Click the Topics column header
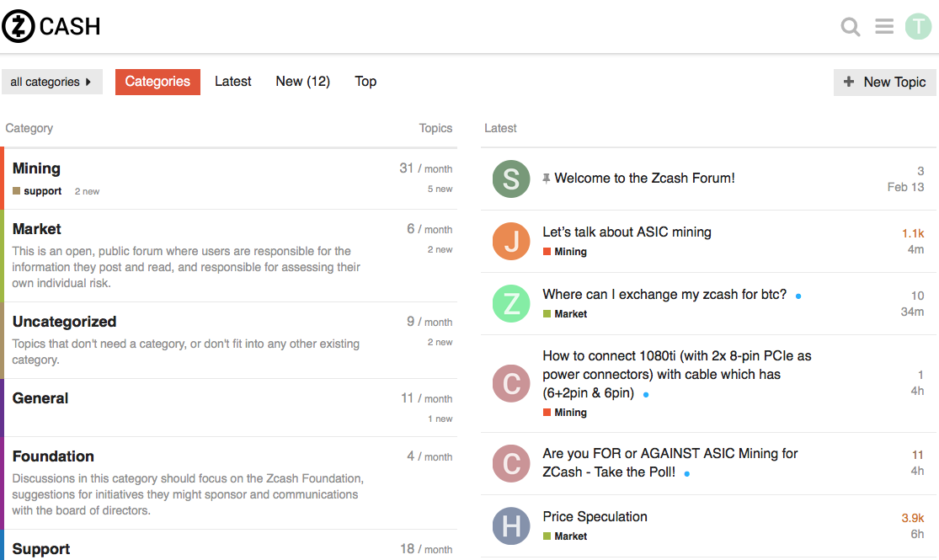 click(435, 128)
